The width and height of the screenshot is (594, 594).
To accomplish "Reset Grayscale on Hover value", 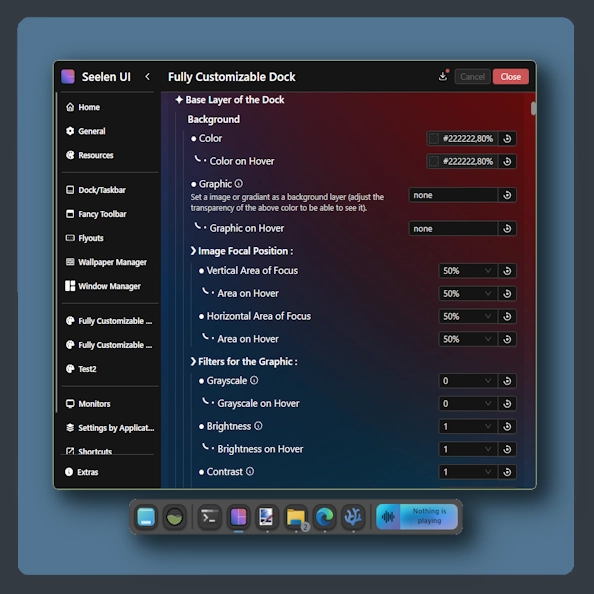I will coord(507,403).
